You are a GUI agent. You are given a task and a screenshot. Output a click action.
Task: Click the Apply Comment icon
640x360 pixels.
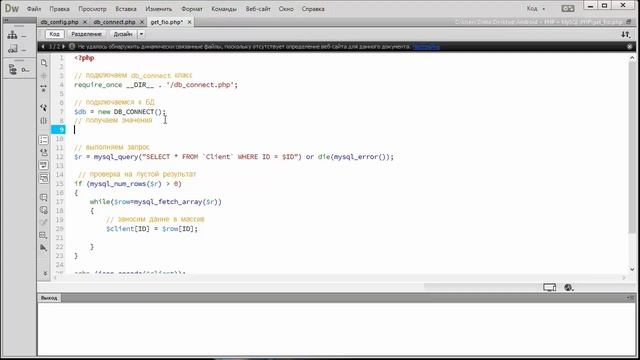[x=44, y=198]
